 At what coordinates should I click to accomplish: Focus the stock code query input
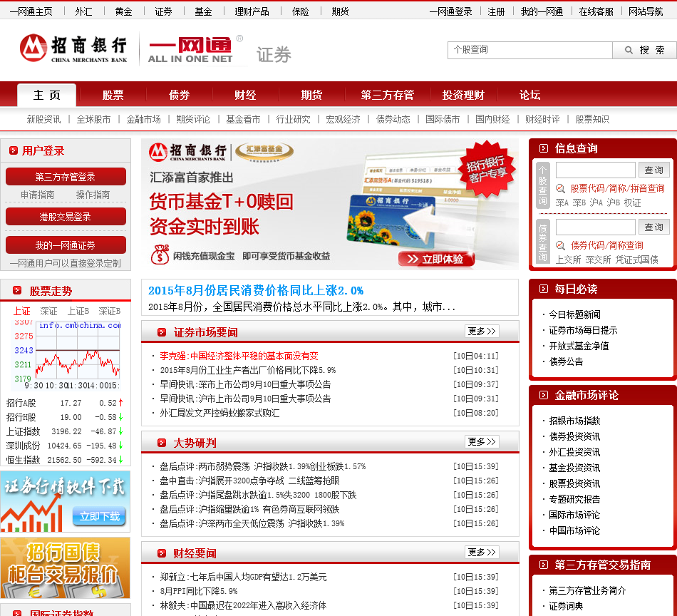coord(595,170)
